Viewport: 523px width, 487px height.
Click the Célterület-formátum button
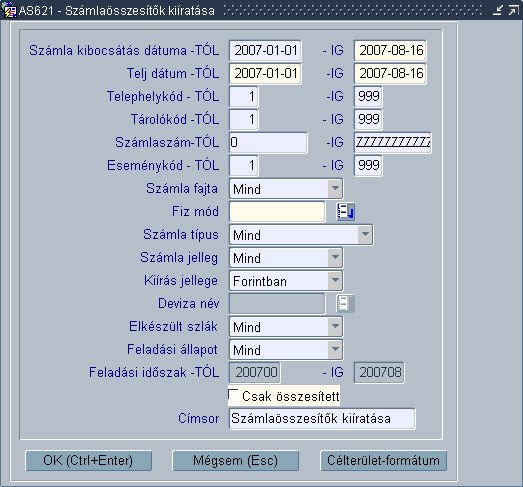[x=383, y=461]
